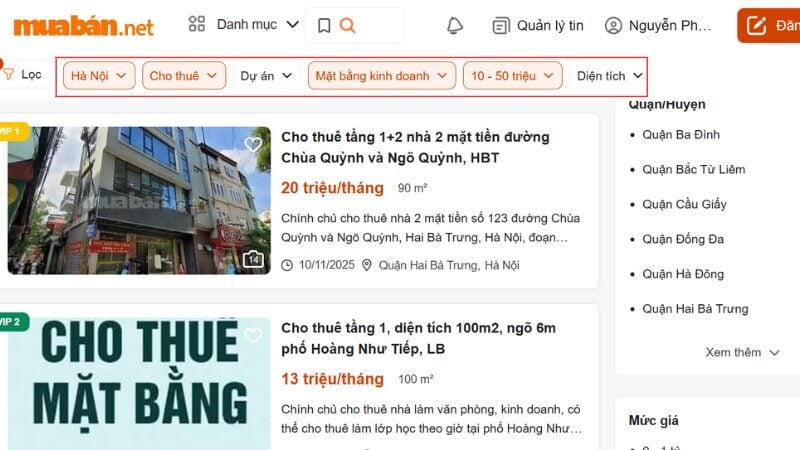The image size is (800, 450).
Task: Open the Hà Nội location dropdown
Action: [99, 76]
